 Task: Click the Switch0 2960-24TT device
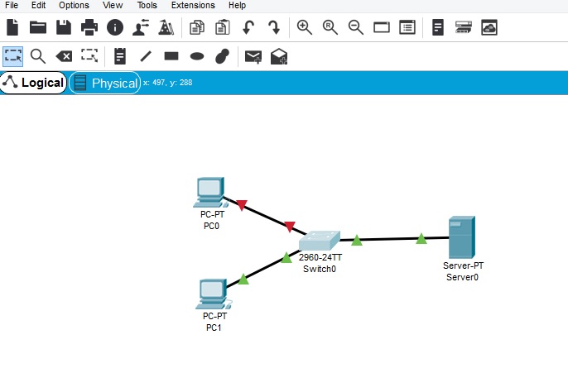click(x=319, y=241)
